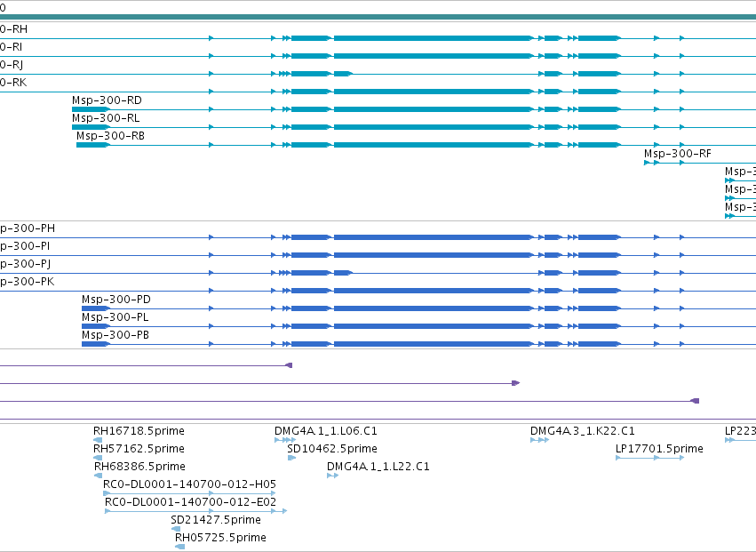Select the SD10462.5prime EST label
The height and width of the screenshot is (552, 756).
332,449
